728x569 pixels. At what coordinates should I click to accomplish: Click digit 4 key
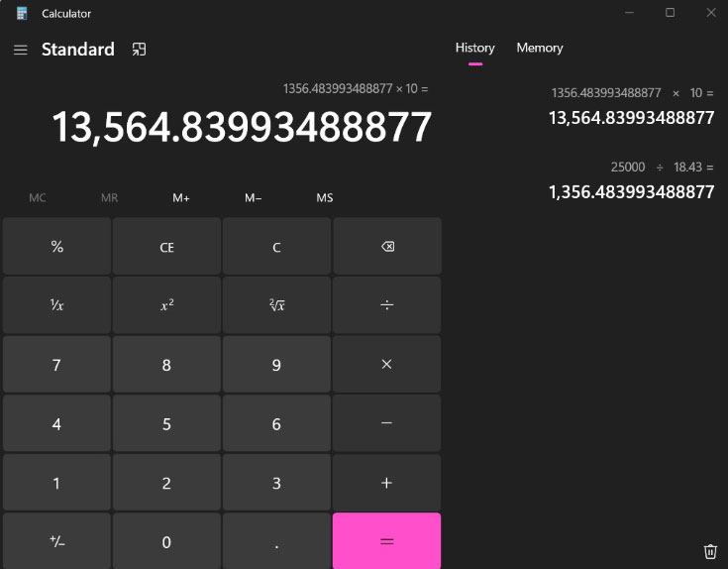[56, 423]
